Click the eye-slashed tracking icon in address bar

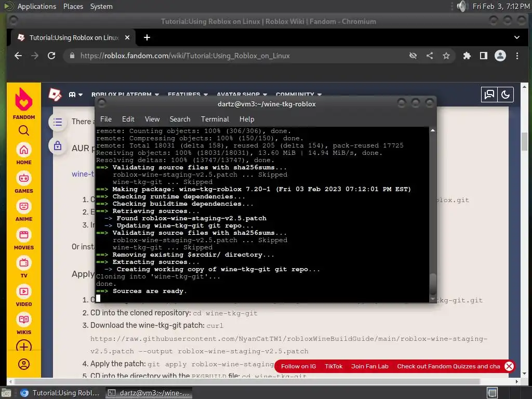[x=413, y=56]
